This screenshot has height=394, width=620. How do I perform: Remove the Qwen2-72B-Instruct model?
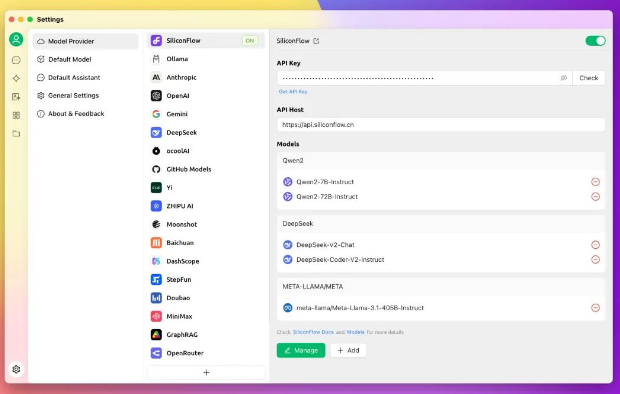click(595, 197)
